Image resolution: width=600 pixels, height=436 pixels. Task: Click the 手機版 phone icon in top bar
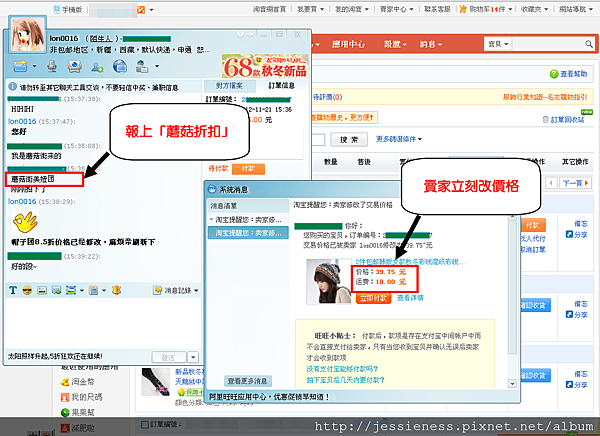57,9
